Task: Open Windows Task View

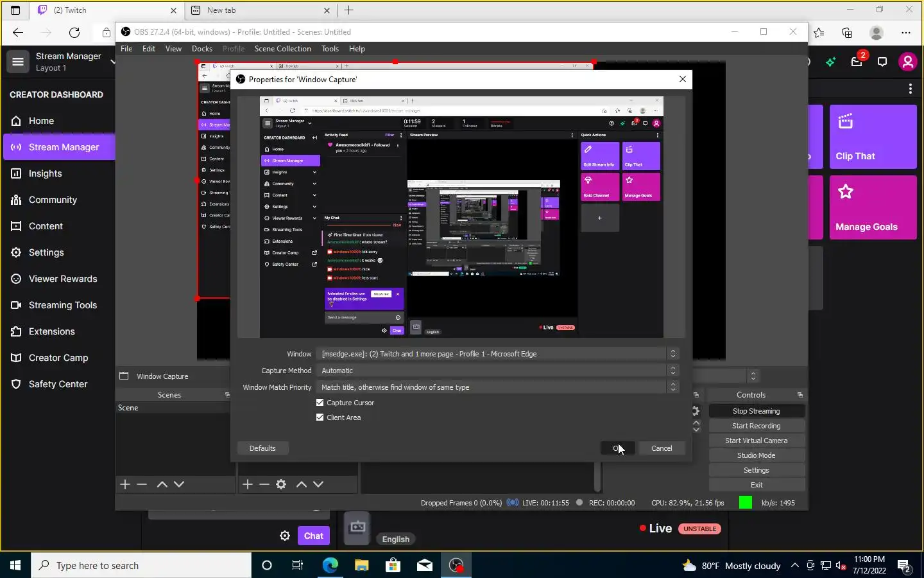Action: pos(298,565)
